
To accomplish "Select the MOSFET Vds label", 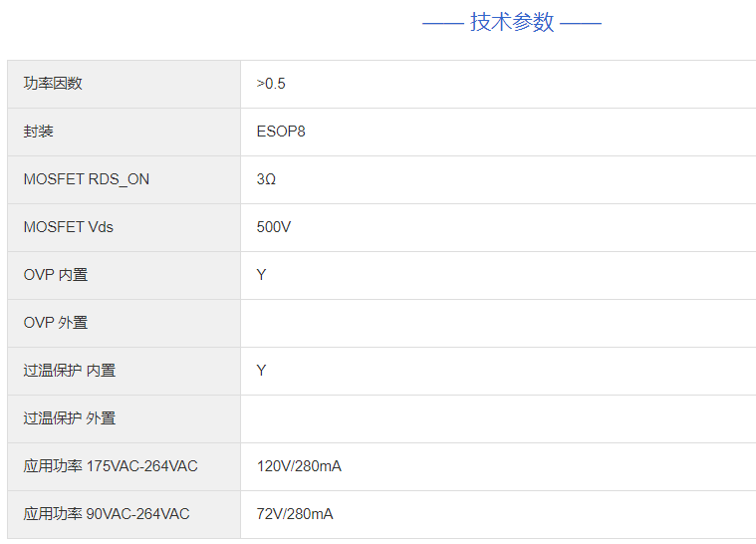I will pos(69,227).
